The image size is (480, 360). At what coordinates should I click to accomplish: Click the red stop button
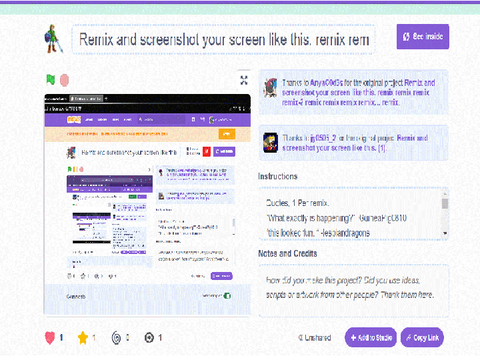(64, 80)
